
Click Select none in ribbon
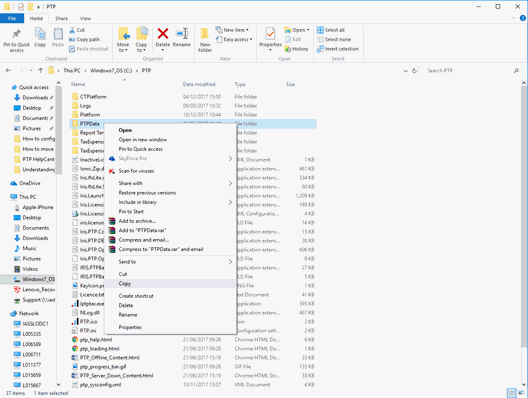tap(334, 39)
